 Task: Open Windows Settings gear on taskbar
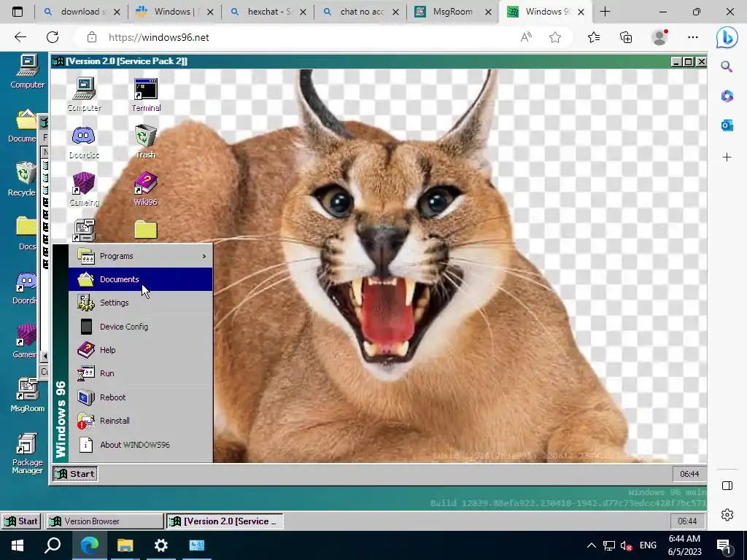[161, 545]
